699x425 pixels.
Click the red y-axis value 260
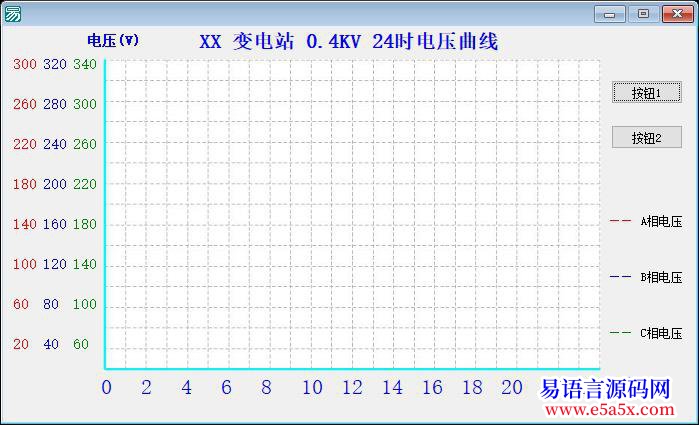(25, 104)
